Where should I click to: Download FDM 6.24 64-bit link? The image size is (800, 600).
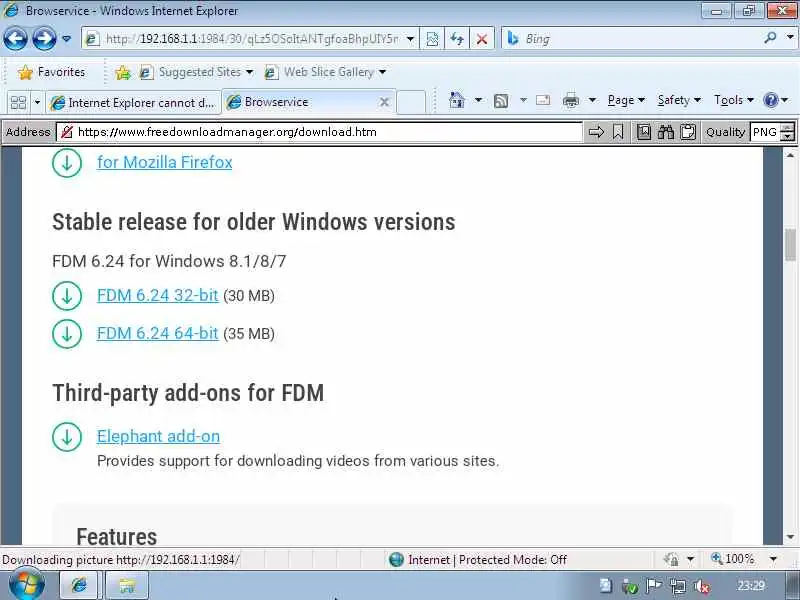(x=158, y=333)
